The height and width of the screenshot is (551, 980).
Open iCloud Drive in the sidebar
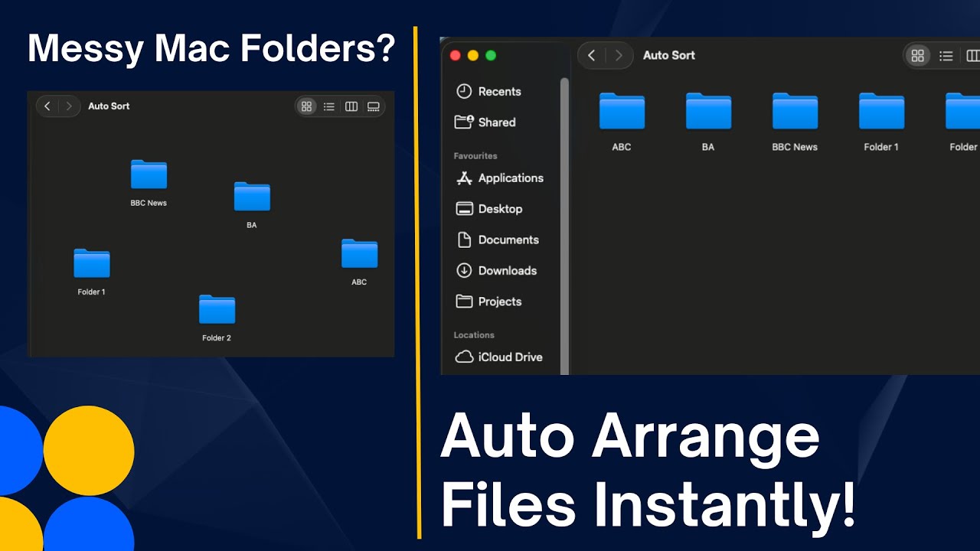(x=498, y=357)
